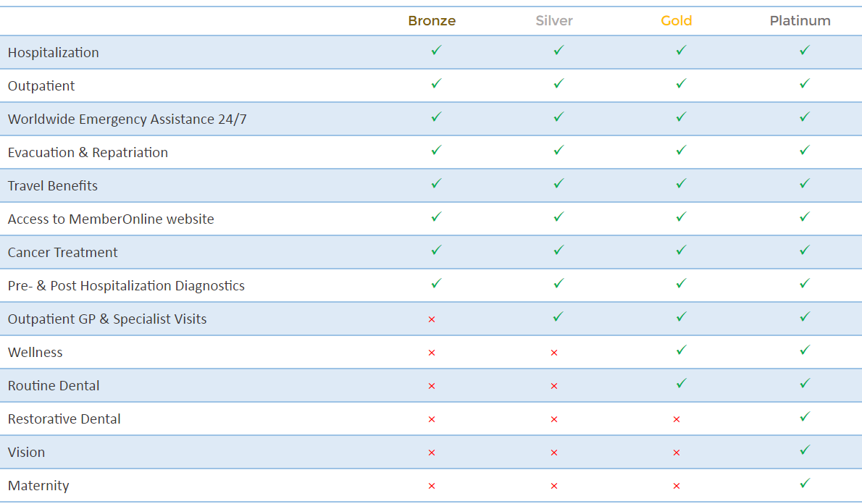
Task: Click the Bronze column header
Action: point(432,21)
